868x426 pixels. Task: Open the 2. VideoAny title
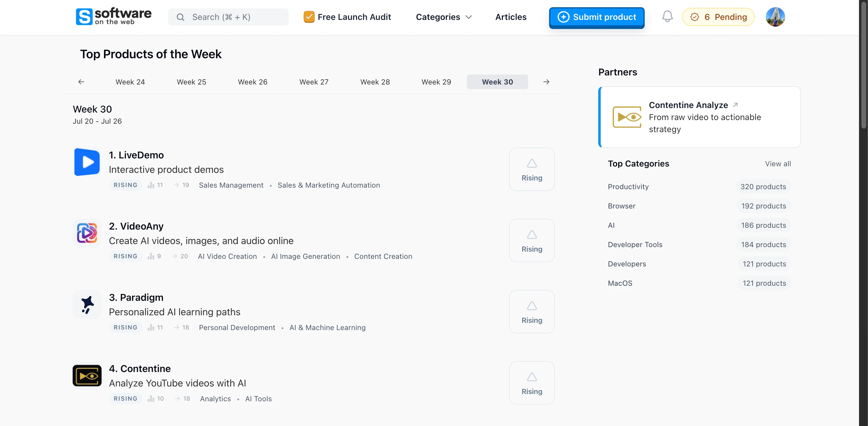(x=136, y=226)
